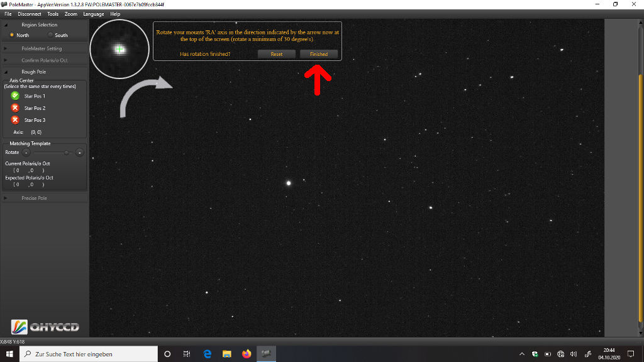Expand the Confirm Polaris/o Oct section
Viewport: 644px width, 362px height.
tap(44, 60)
